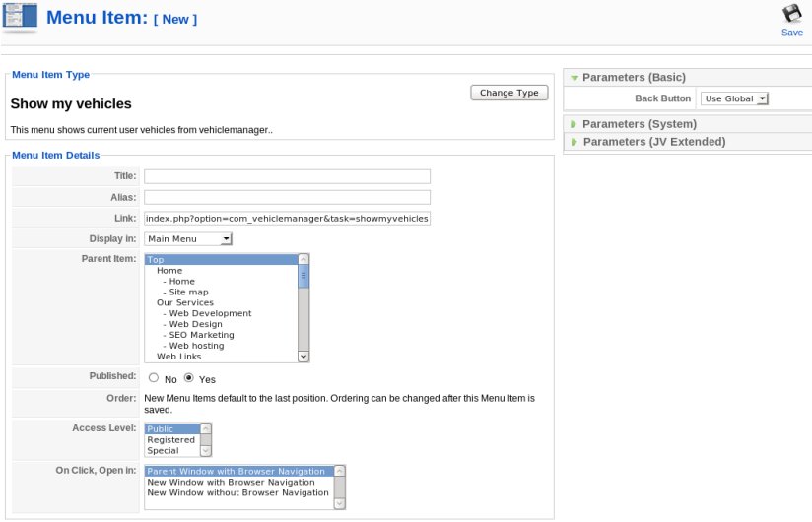Click the Parent Item list scrollbar thumb
This screenshot has height=522, width=812.
point(304,276)
